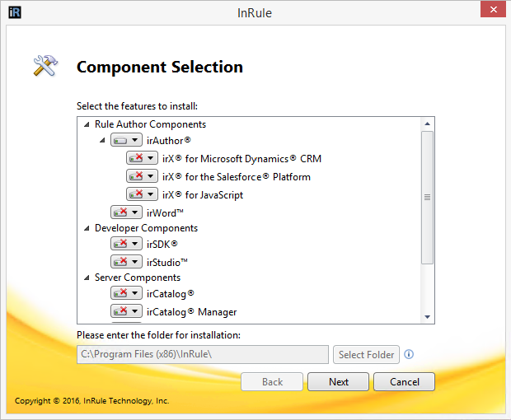Viewport: 511px width, 420px height.
Task: Collapse the Developer Components group
Action: (x=87, y=228)
